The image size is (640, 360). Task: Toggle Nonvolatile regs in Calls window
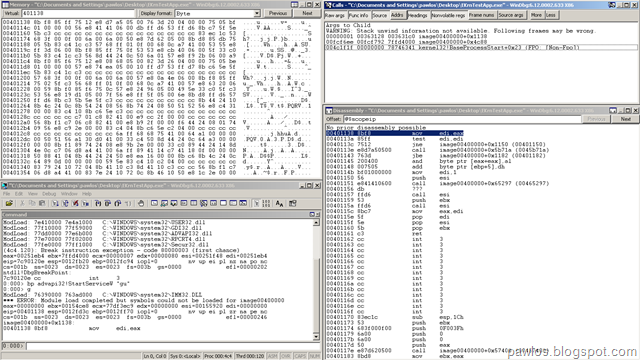point(448,15)
